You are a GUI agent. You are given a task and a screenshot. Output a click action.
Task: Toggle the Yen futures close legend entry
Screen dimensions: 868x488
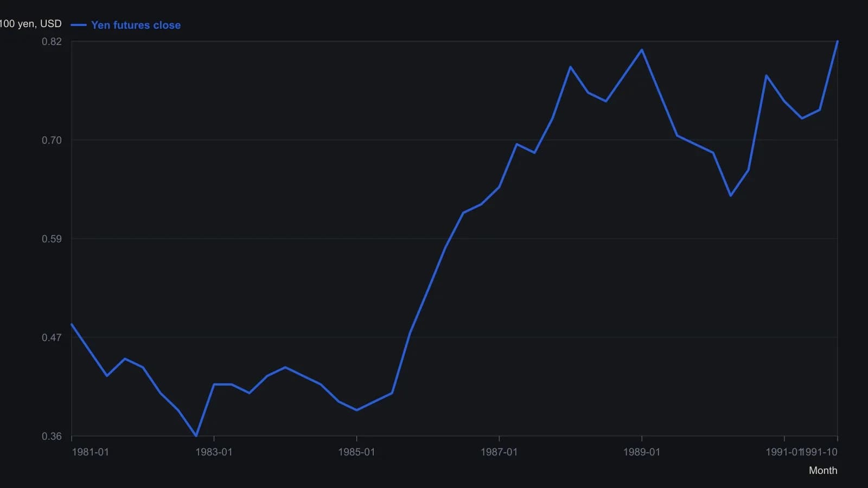126,25
